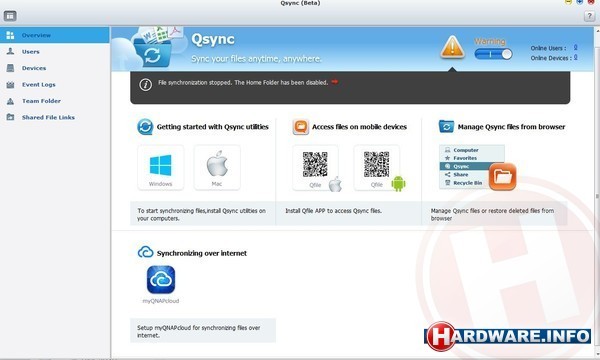Viewport: 600px width, 360px height.
Task: Open Team Folder in the sidebar
Action: [x=55, y=101]
